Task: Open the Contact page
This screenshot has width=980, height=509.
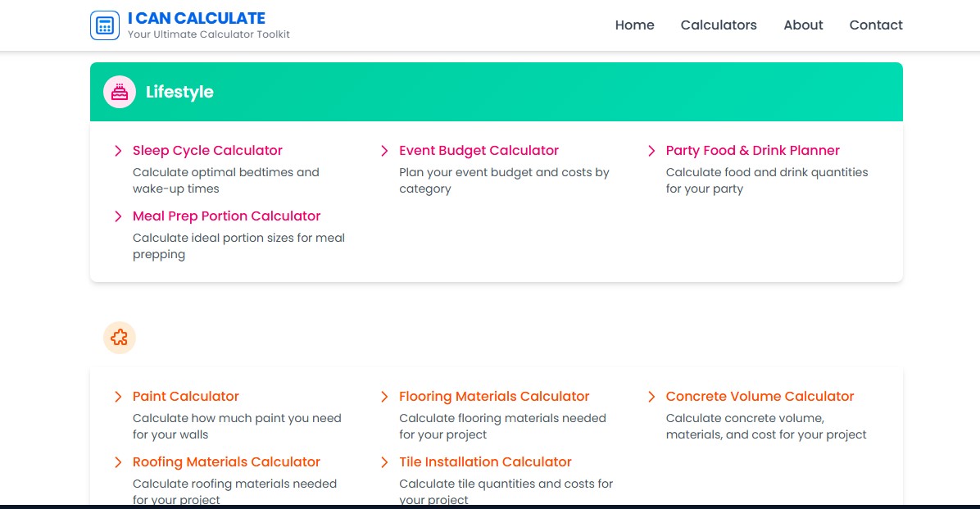Action: pyautogui.click(x=876, y=25)
